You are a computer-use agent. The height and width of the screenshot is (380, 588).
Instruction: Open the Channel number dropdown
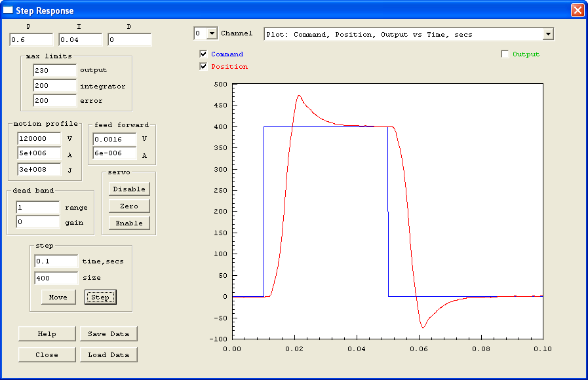(x=212, y=33)
